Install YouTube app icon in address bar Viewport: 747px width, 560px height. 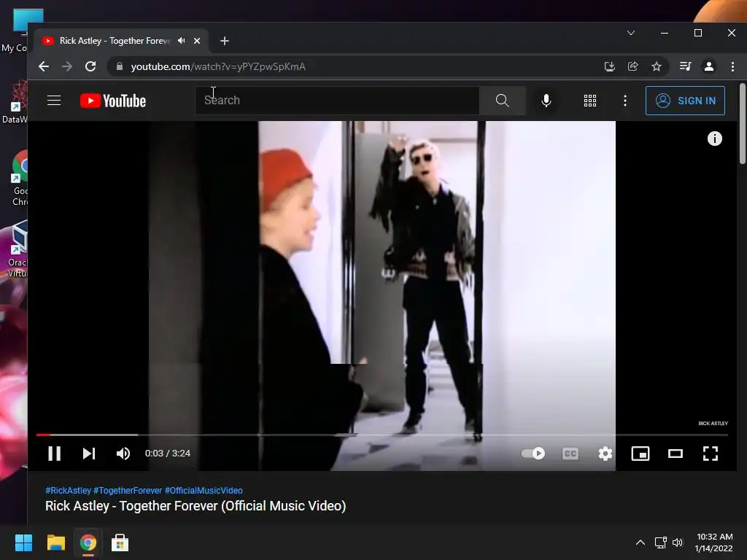coord(609,66)
